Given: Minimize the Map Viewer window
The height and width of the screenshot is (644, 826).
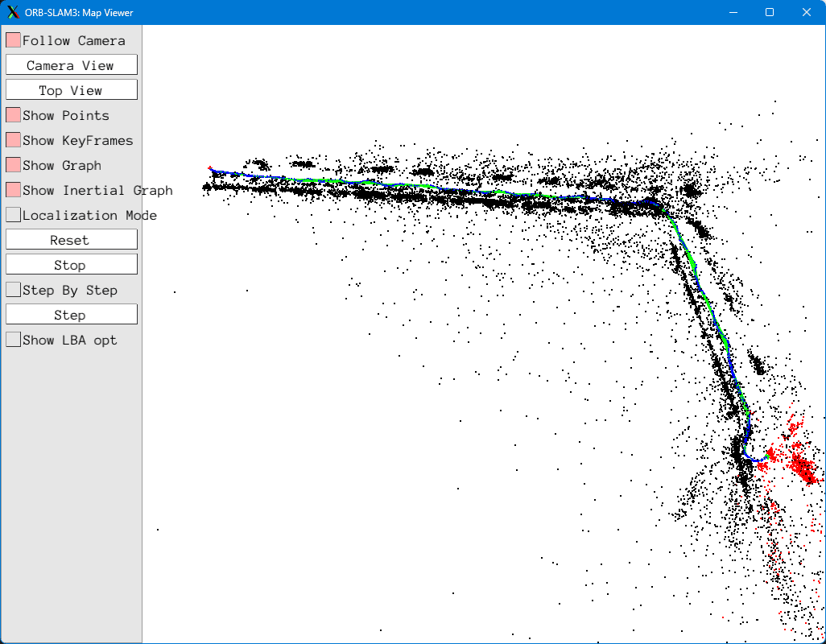Looking at the screenshot, I should pyautogui.click(x=733, y=12).
